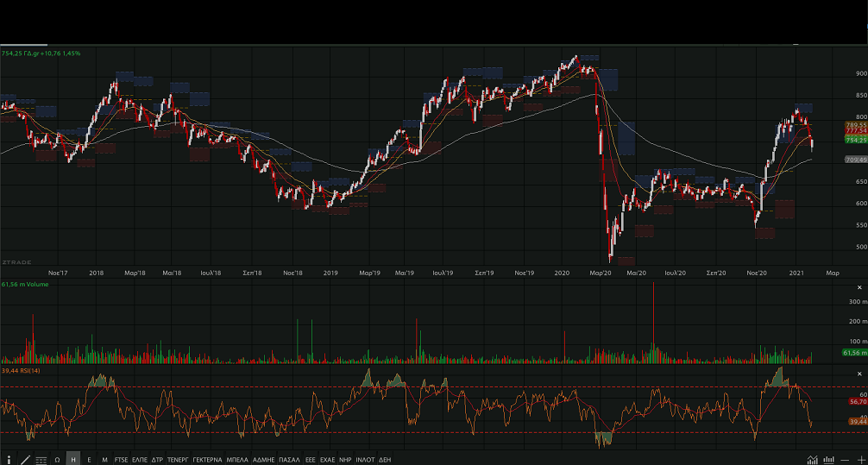Load the ΕΛΠΕ symbol chart
The width and height of the screenshot is (868, 465).
coord(140,460)
